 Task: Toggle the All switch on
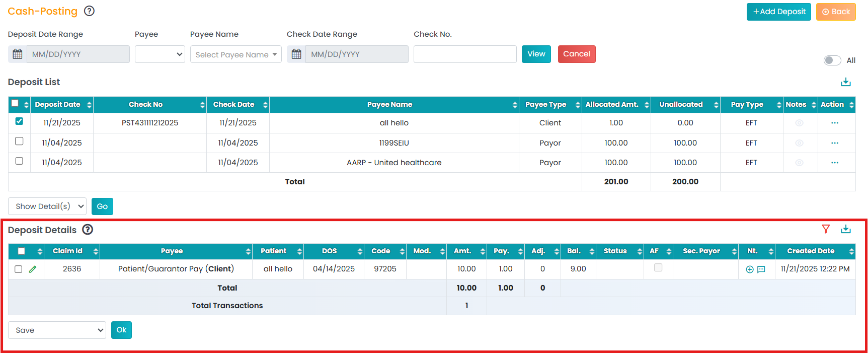tap(832, 60)
